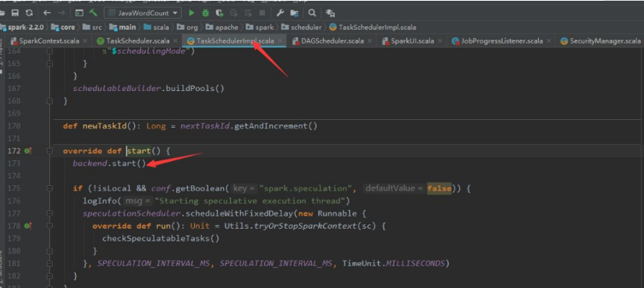
Task: Click 'backend' on line 173
Action: pyautogui.click(x=90, y=163)
